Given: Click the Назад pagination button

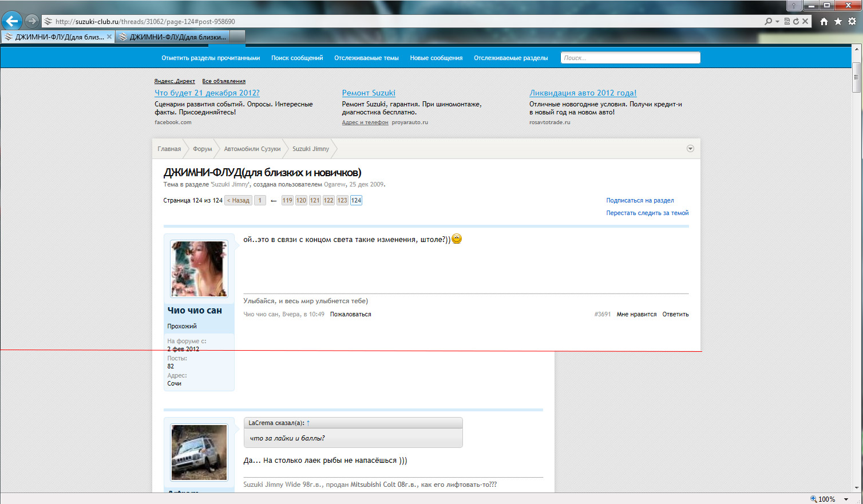Looking at the screenshot, I should 238,200.
